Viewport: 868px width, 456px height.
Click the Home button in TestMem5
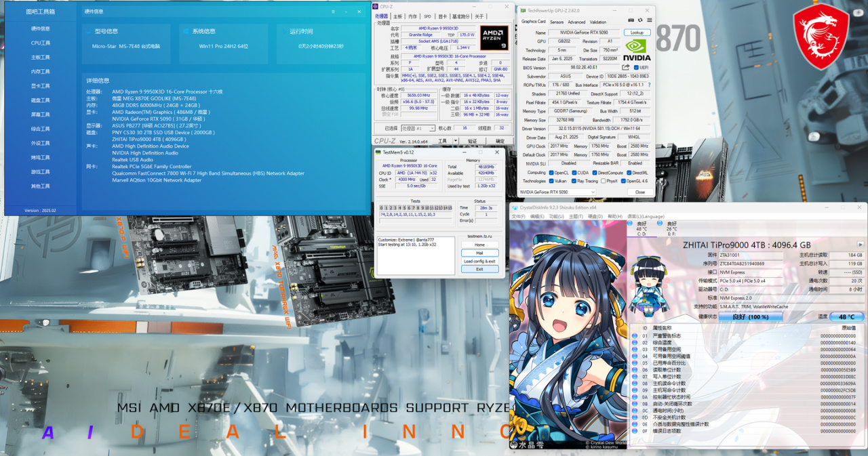point(479,245)
